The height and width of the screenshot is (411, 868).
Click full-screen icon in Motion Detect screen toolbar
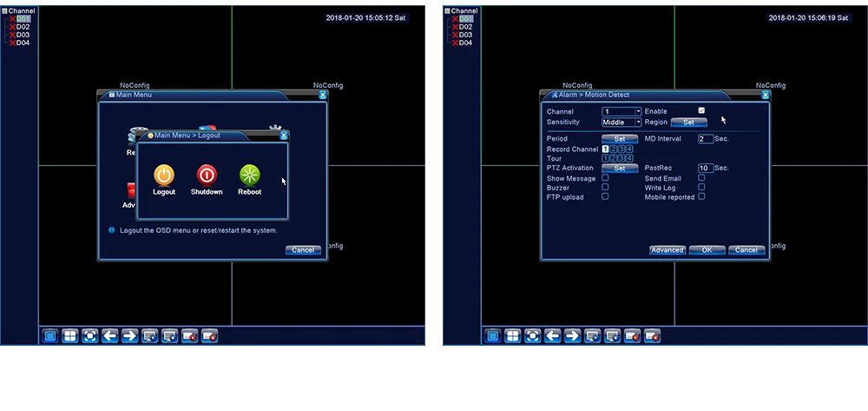[x=533, y=335]
